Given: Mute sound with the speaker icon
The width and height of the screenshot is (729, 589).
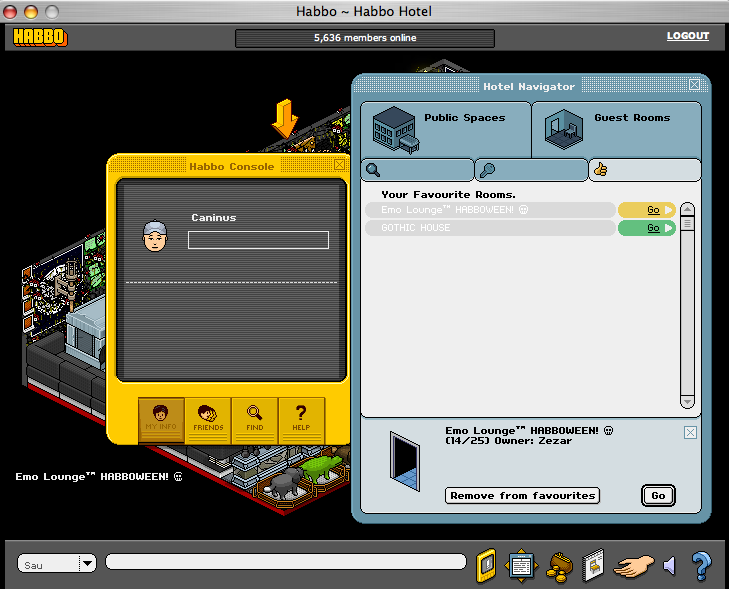Looking at the screenshot, I should 669,566.
